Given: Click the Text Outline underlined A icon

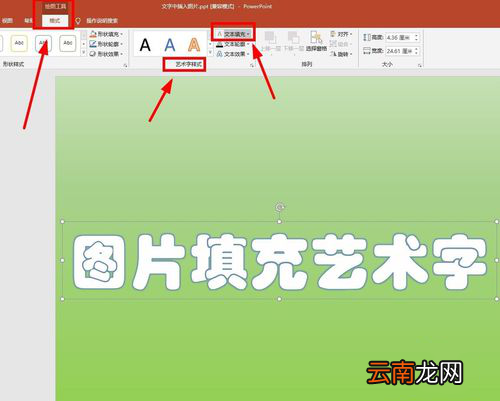Looking at the screenshot, I should pyautogui.click(x=220, y=44).
